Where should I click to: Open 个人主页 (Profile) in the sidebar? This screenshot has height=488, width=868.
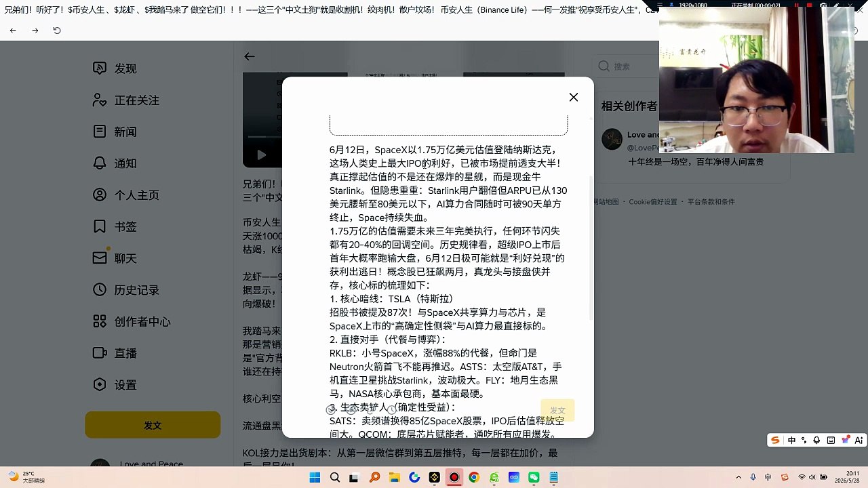(126, 195)
